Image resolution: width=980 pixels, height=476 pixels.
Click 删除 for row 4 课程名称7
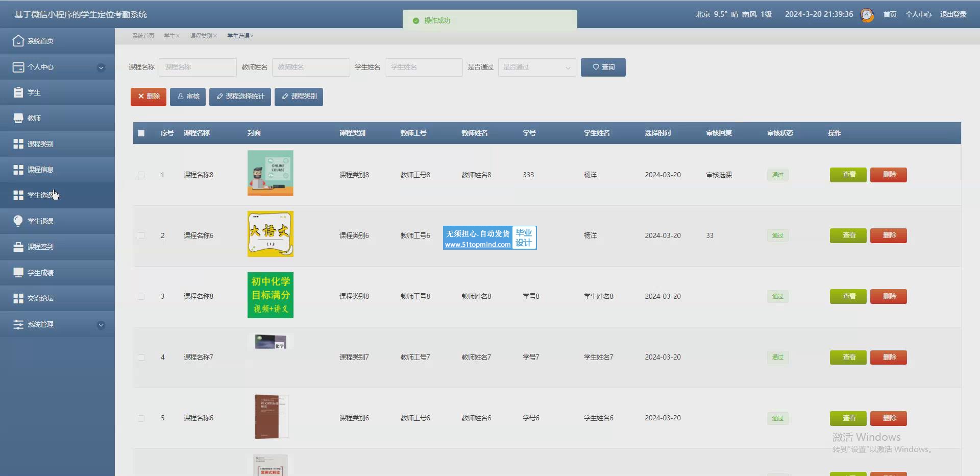pos(889,357)
